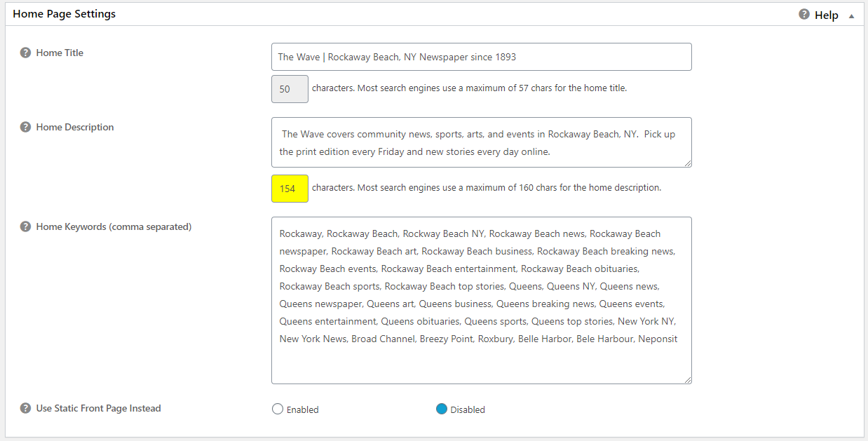The width and height of the screenshot is (868, 441).
Task: Click the Use Static Front Page Instead label
Action: click(98, 408)
